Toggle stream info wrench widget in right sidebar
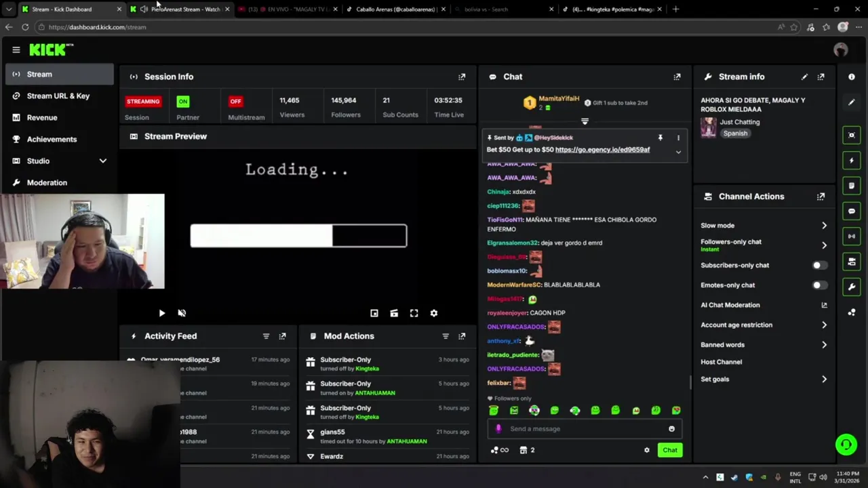Viewport: 868px width, 488px height. pyautogui.click(x=852, y=287)
